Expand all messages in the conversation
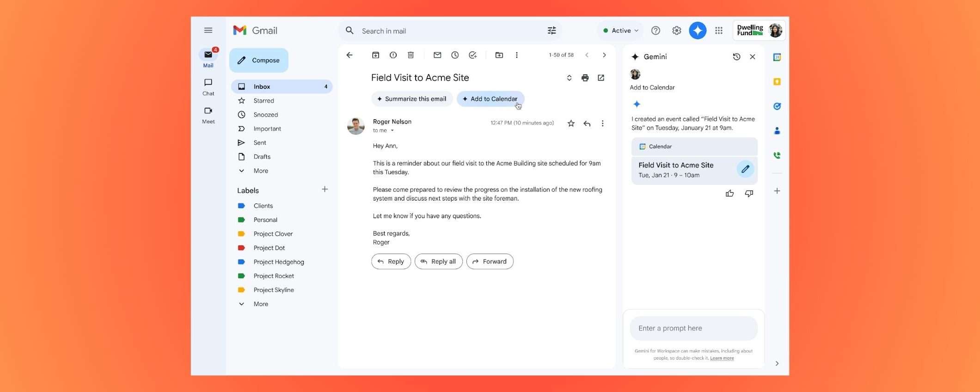Image resolution: width=980 pixels, height=392 pixels. click(x=569, y=78)
